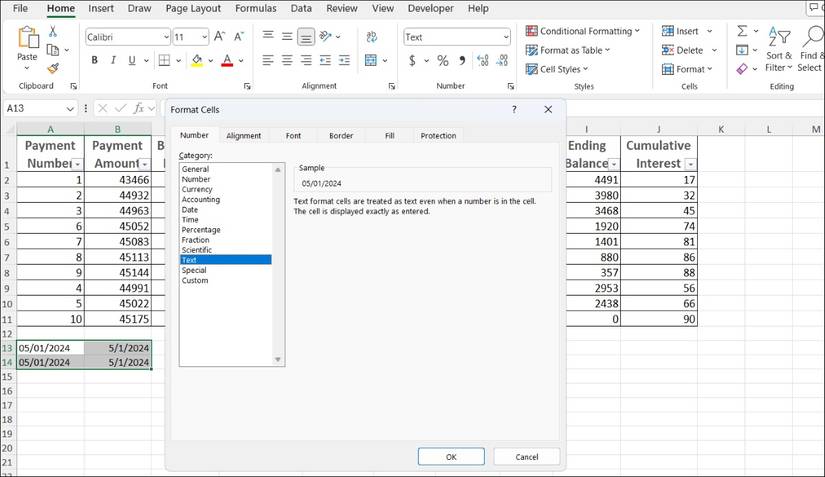The width and height of the screenshot is (825, 477).
Task: Click Cancel in Format Cells dialog
Action: (x=526, y=456)
